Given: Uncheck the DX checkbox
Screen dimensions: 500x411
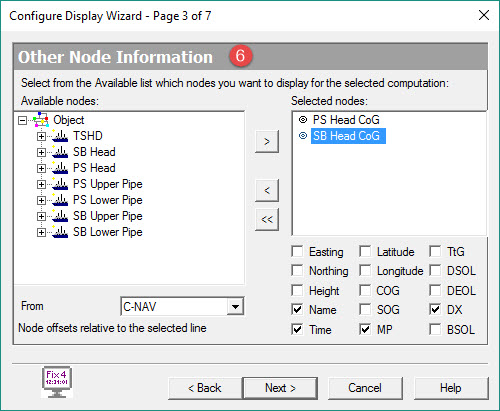Looking at the screenshot, I should [435, 309].
